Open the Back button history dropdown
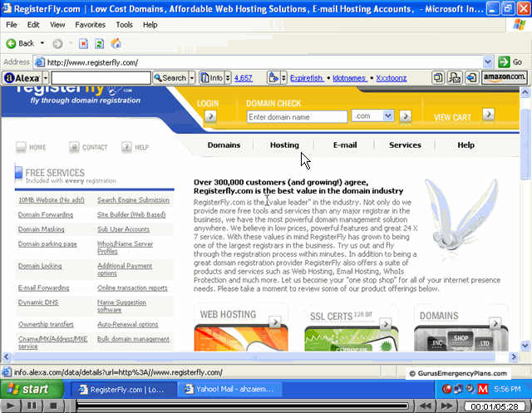Screen dimensions: 532x413 42,43
